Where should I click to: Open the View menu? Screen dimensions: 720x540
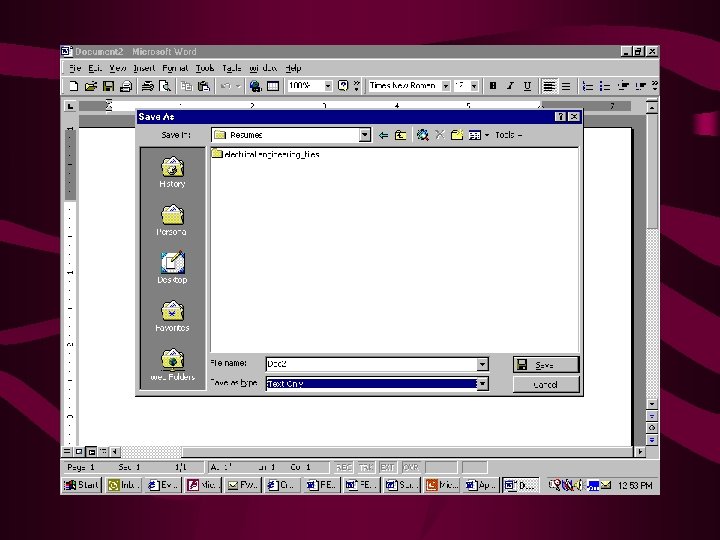[118, 68]
